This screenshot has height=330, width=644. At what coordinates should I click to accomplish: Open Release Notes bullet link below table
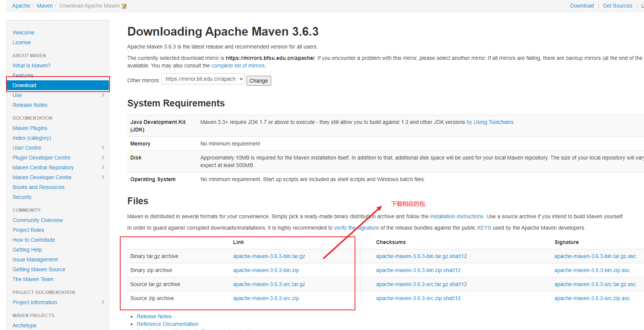pyautogui.click(x=154, y=316)
